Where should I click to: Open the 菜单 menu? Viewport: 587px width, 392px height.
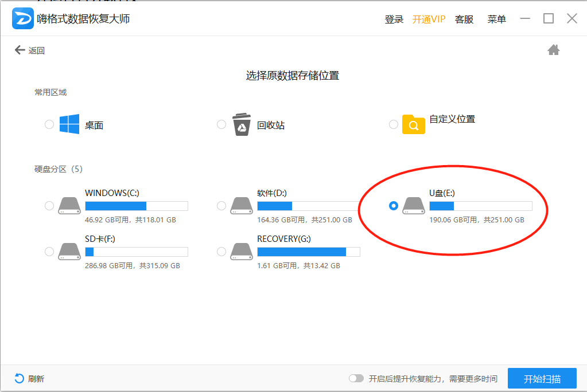coord(497,19)
